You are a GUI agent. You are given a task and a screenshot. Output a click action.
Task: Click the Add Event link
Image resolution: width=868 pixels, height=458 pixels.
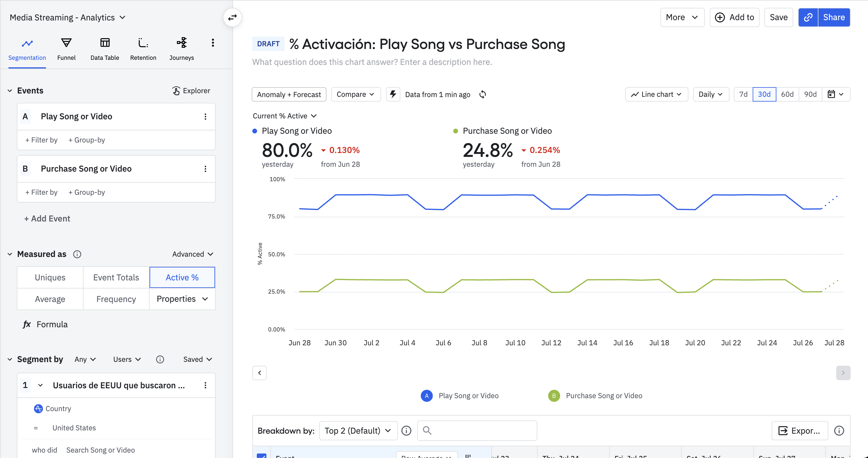[47, 218]
